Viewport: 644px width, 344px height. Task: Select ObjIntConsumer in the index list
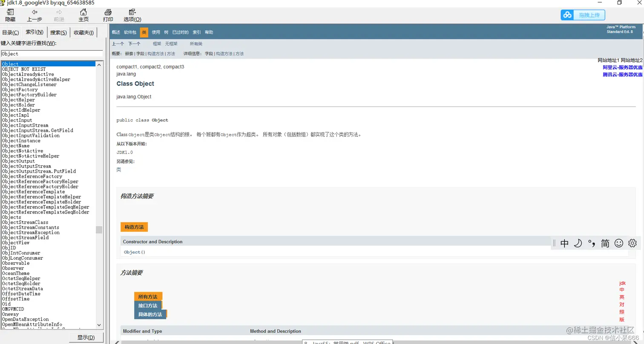(x=21, y=253)
